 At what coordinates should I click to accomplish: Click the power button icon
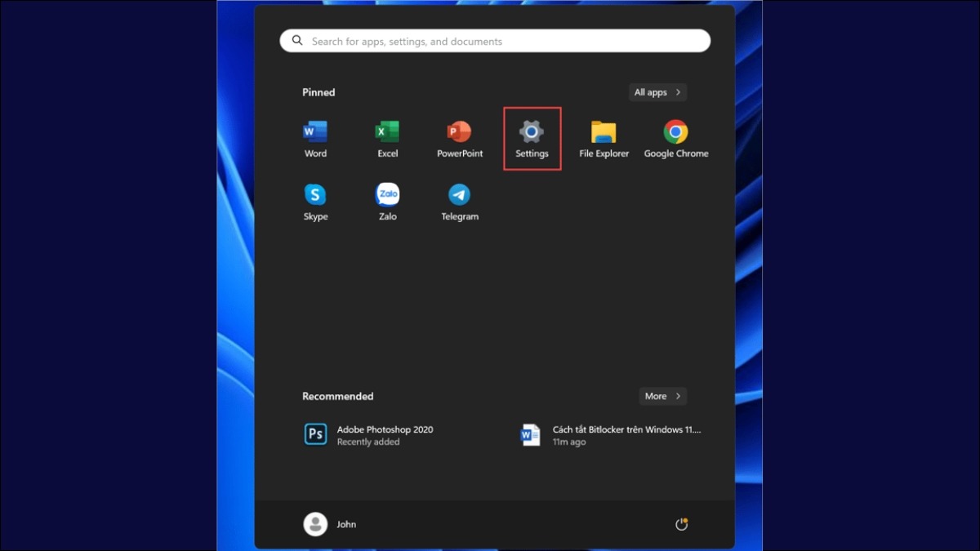681,524
